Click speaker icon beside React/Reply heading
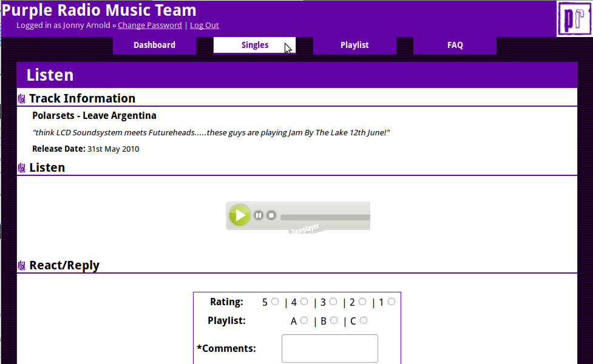 [22, 266]
